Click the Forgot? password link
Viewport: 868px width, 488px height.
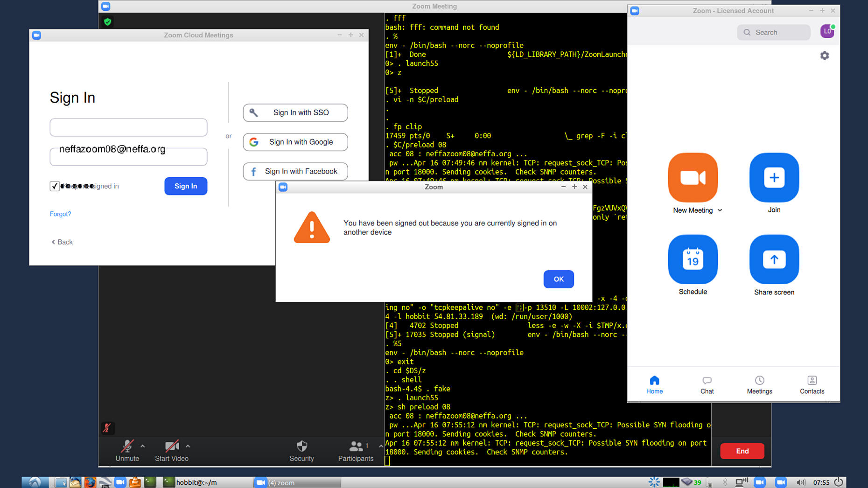(60, 214)
